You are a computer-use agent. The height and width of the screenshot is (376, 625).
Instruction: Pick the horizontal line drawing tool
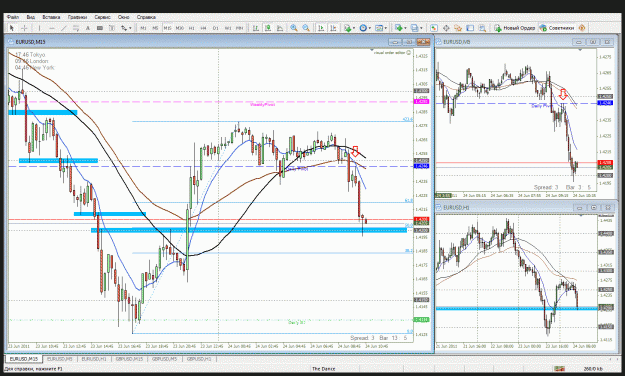52,28
